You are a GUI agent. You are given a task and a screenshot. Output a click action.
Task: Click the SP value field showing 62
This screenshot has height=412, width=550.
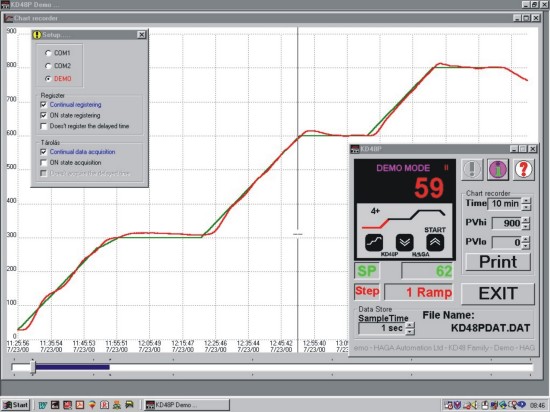pos(427,271)
